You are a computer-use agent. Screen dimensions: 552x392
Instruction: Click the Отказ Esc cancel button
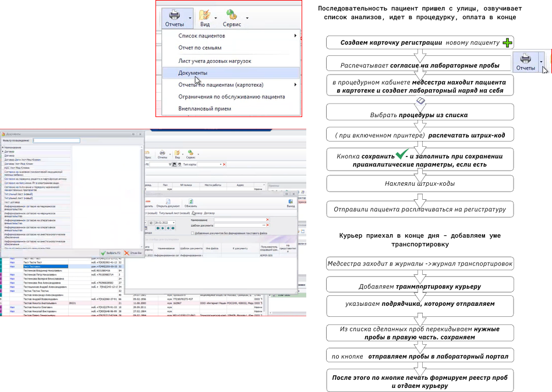[x=133, y=253]
